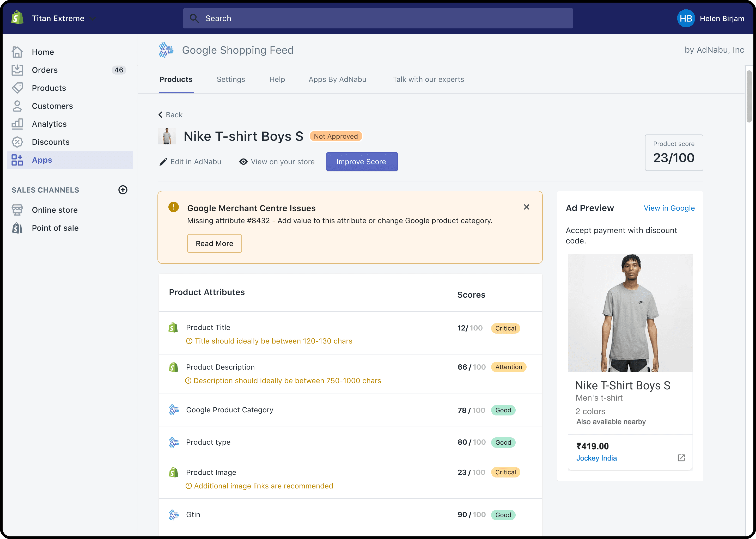Click pencil icon for Edit in AdNabu

(163, 162)
